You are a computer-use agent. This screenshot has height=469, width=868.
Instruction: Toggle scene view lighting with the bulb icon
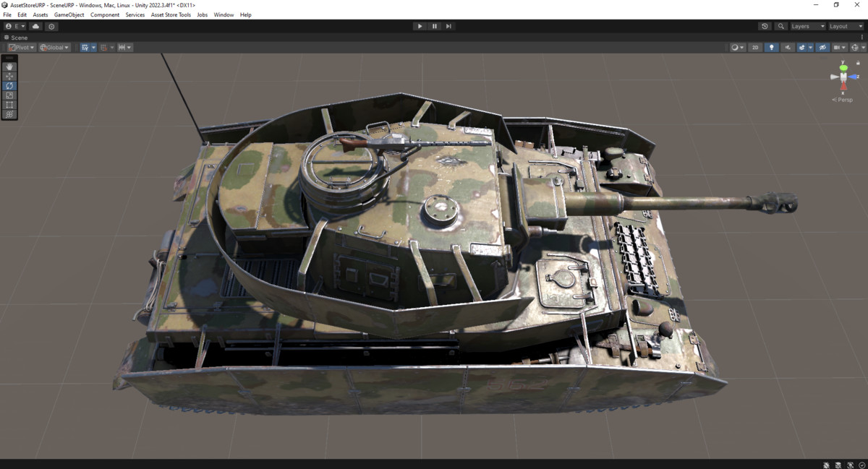point(772,47)
